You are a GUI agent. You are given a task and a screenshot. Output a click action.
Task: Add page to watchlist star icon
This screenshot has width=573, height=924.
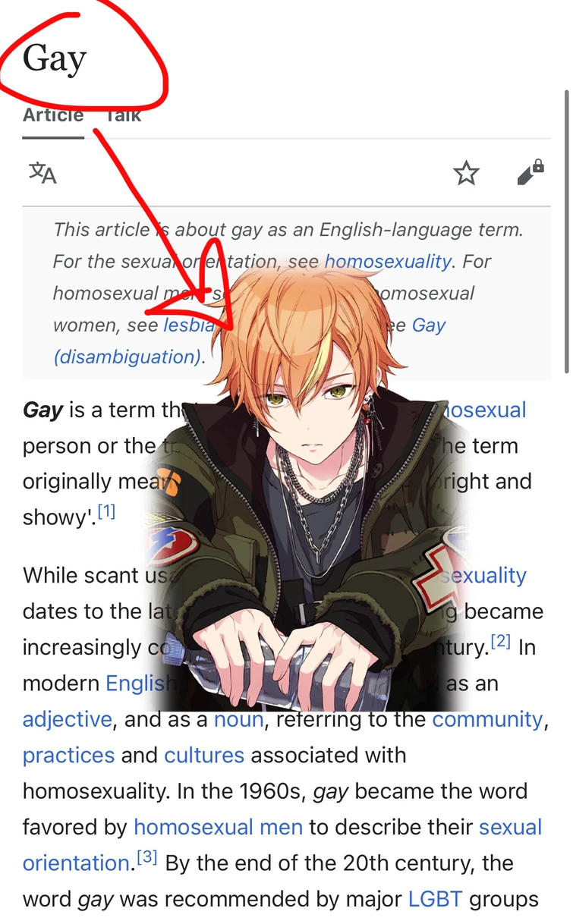(x=466, y=173)
